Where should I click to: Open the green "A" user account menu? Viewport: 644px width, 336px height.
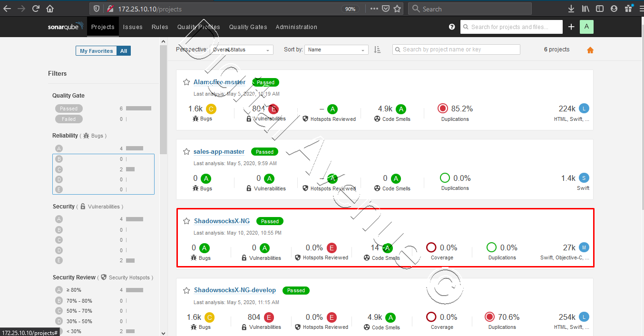click(586, 27)
